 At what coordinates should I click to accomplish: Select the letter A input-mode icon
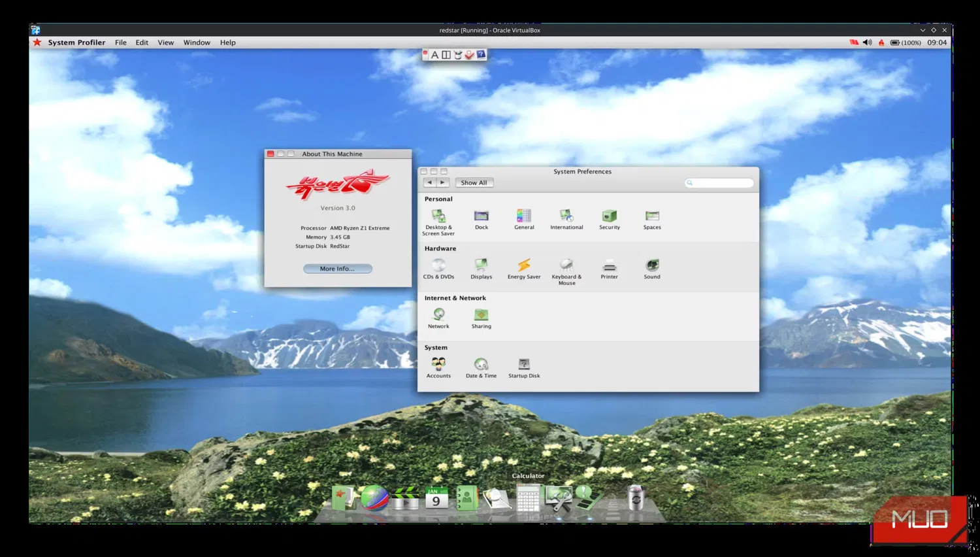click(x=434, y=55)
